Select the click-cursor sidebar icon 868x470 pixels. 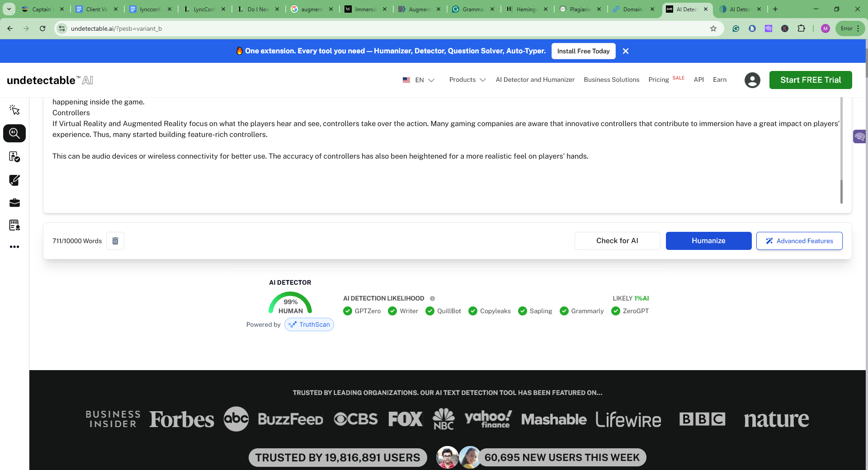[14, 110]
